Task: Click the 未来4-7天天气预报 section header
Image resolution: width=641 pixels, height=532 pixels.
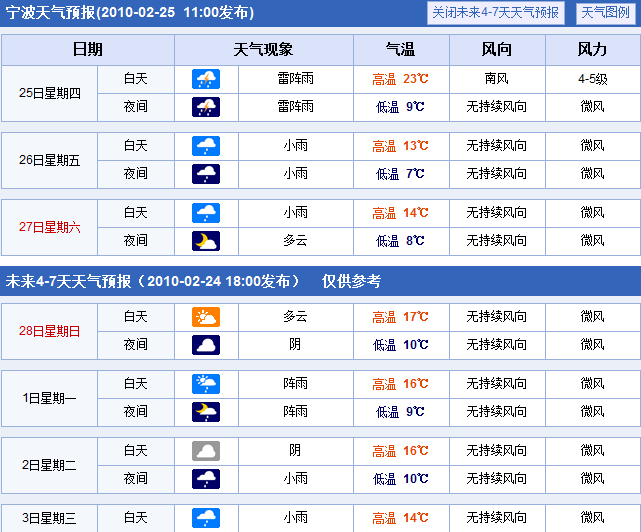Action: coord(152,281)
